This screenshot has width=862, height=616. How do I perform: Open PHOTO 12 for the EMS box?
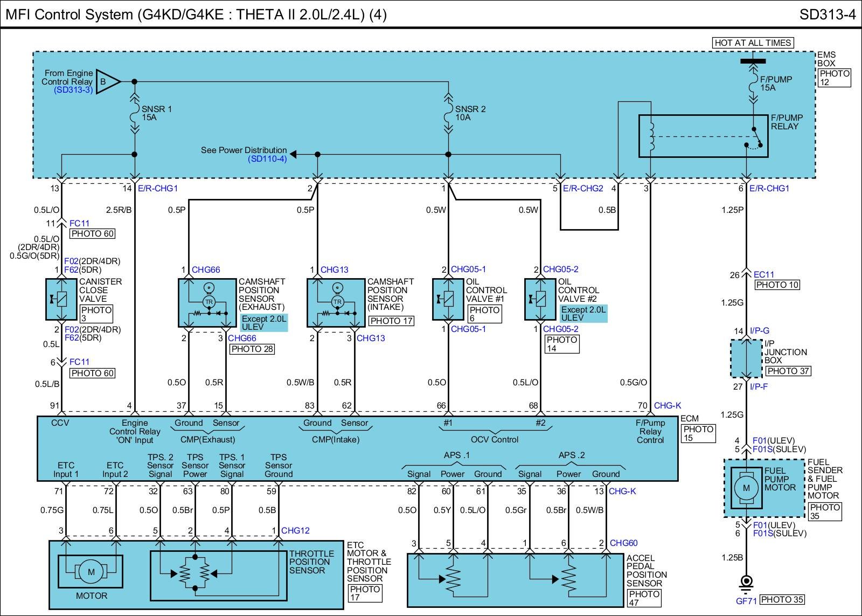[834, 78]
